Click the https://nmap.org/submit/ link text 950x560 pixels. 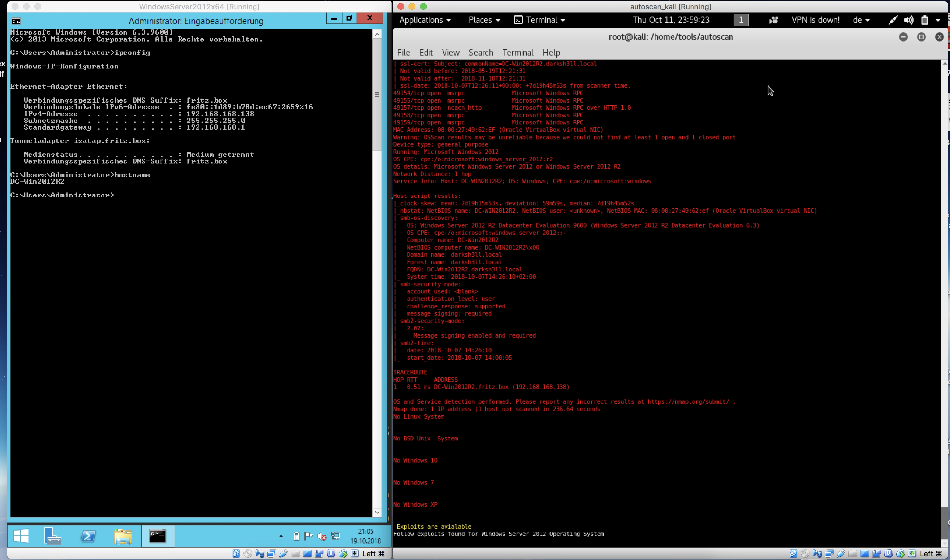[x=689, y=401]
